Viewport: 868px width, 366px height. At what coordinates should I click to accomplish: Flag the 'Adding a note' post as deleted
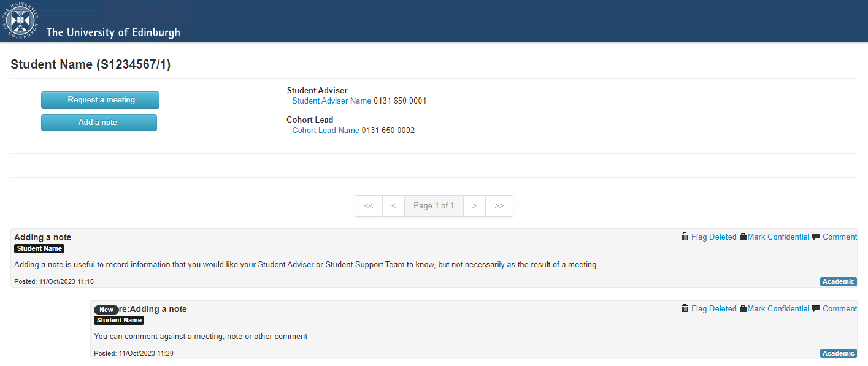click(713, 237)
